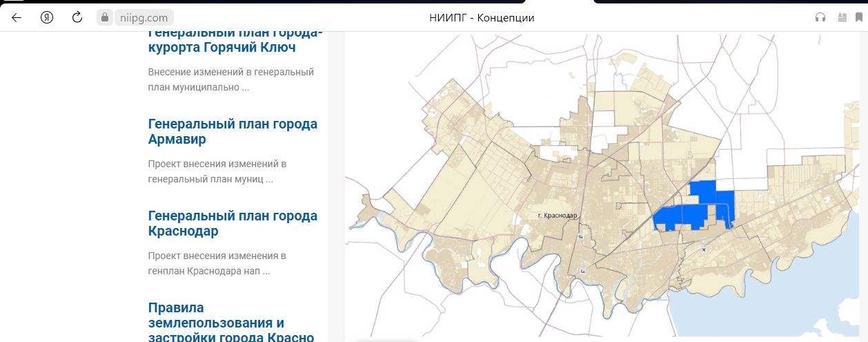Screen dimensions: 868x342
Task: Reload the page with the refresh icon
Action: (x=77, y=17)
